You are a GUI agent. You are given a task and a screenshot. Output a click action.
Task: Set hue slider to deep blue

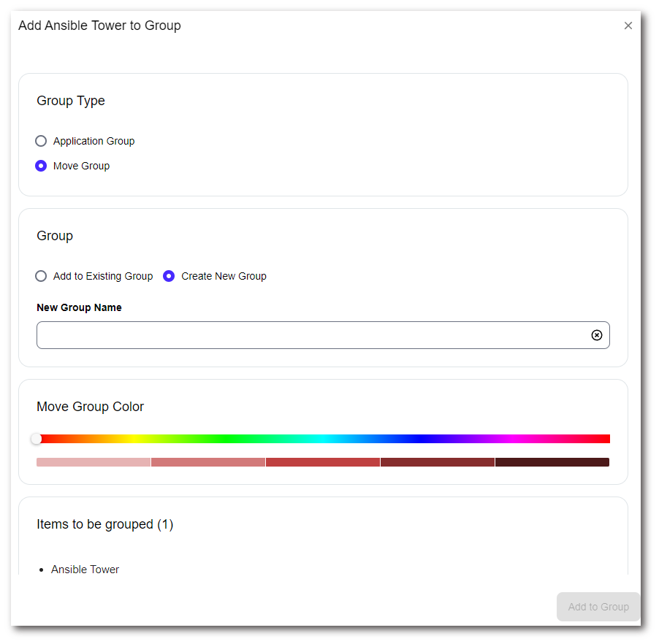419,439
